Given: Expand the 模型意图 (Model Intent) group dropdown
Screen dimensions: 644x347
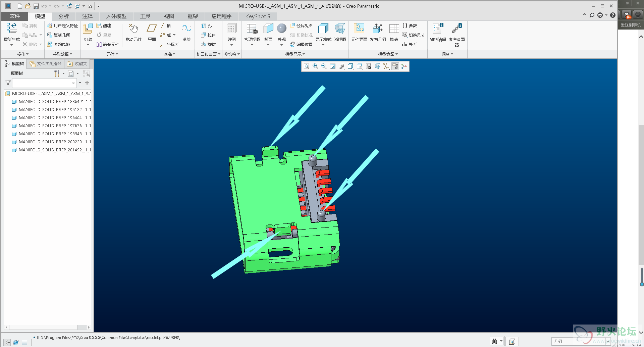Looking at the screenshot, I should pos(388,54).
